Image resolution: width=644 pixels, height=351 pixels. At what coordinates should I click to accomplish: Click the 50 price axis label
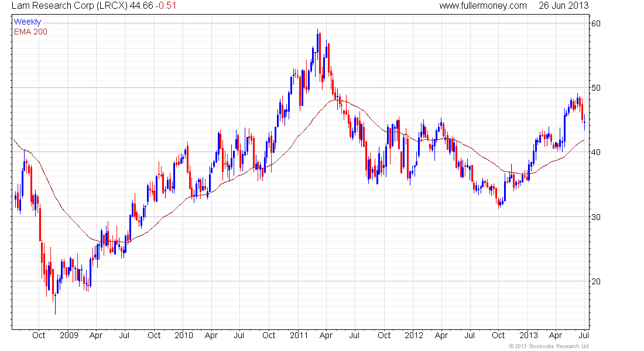coord(595,88)
